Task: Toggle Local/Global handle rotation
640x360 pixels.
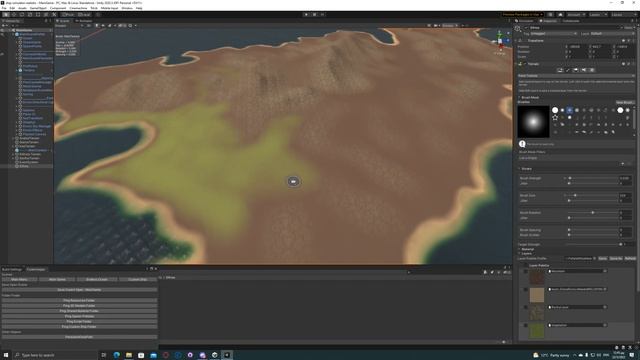Action: point(84,14)
